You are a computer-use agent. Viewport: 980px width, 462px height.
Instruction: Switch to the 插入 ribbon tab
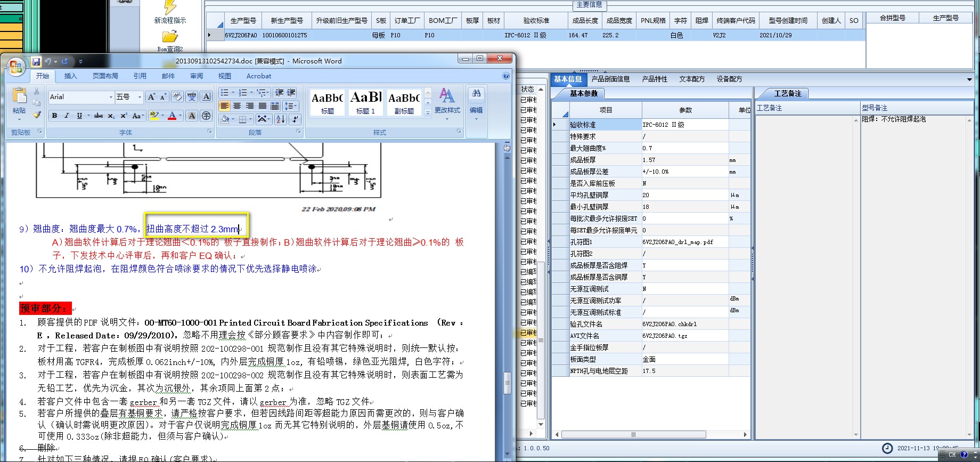pyautogui.click(x=70, y=76)
